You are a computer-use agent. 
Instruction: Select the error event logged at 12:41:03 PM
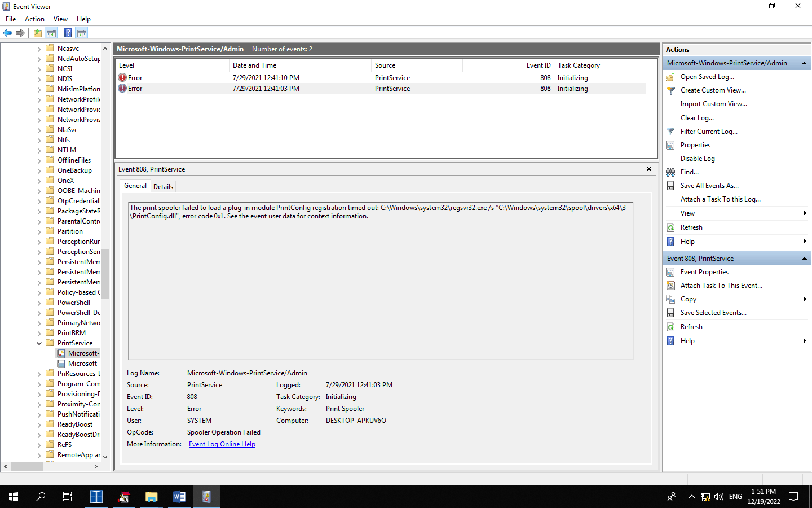(x=381, y=89)
